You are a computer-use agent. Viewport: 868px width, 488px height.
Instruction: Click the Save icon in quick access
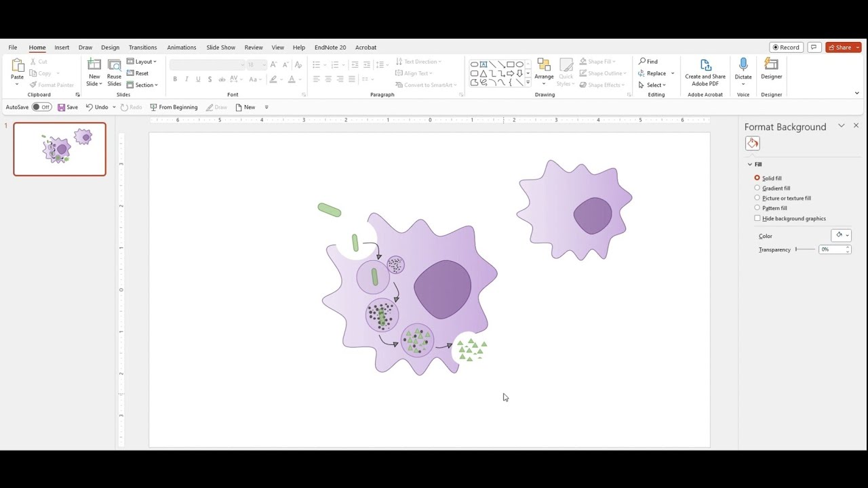[62, 107]
